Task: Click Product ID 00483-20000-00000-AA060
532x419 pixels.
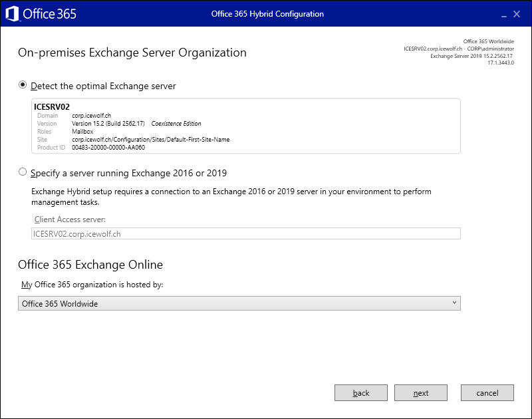Action: click(108, 148)
